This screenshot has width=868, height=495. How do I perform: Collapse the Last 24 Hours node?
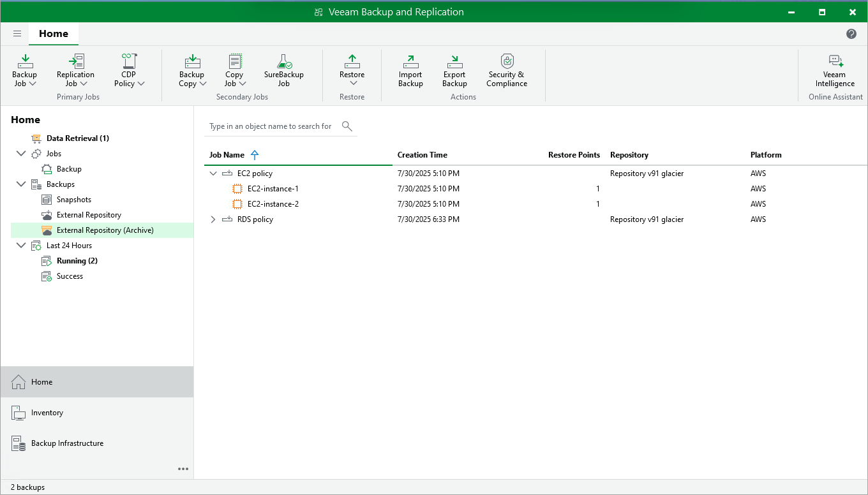tap(21, 246)
